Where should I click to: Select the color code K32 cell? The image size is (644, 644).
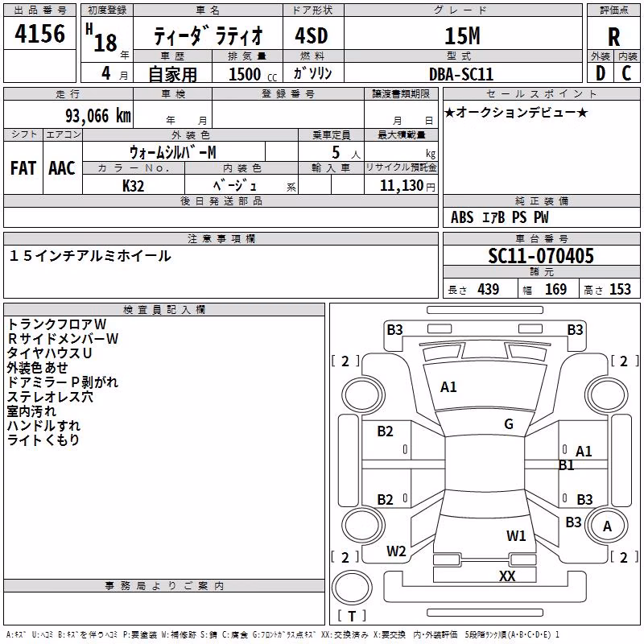[134, 185]
